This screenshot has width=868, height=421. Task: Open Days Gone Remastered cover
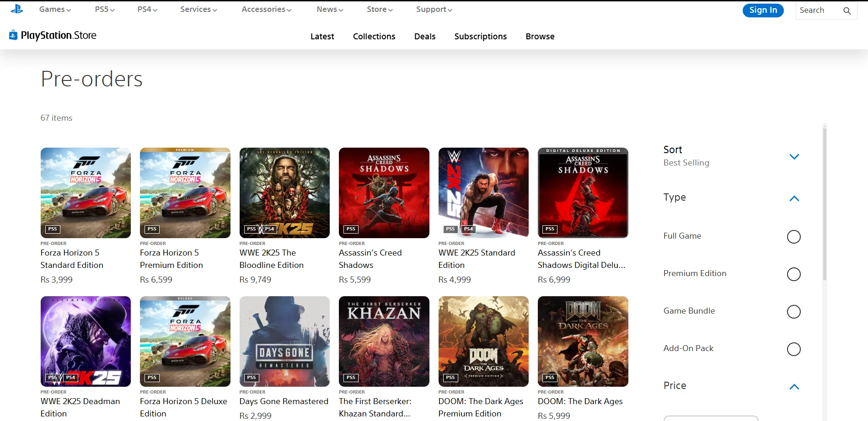[x=284, y=341]
